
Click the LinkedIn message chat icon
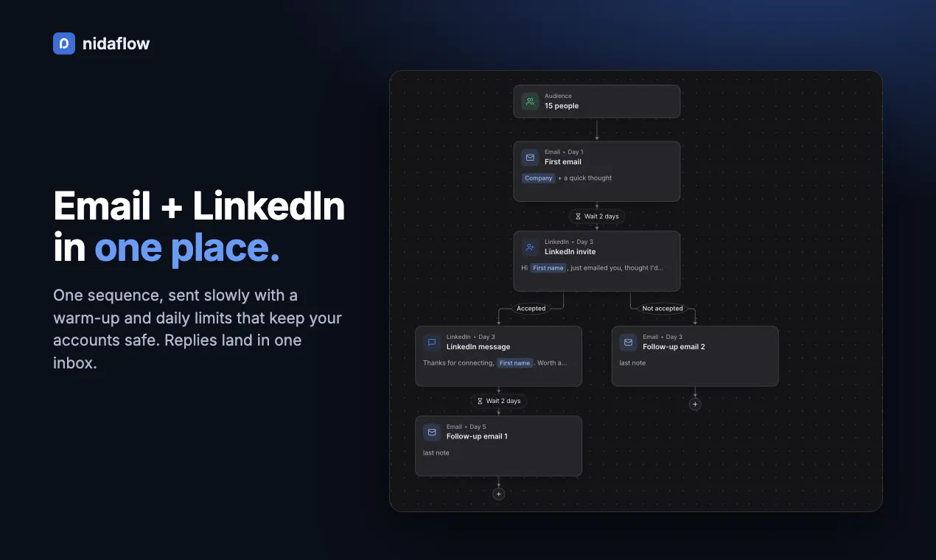(432, 343)
